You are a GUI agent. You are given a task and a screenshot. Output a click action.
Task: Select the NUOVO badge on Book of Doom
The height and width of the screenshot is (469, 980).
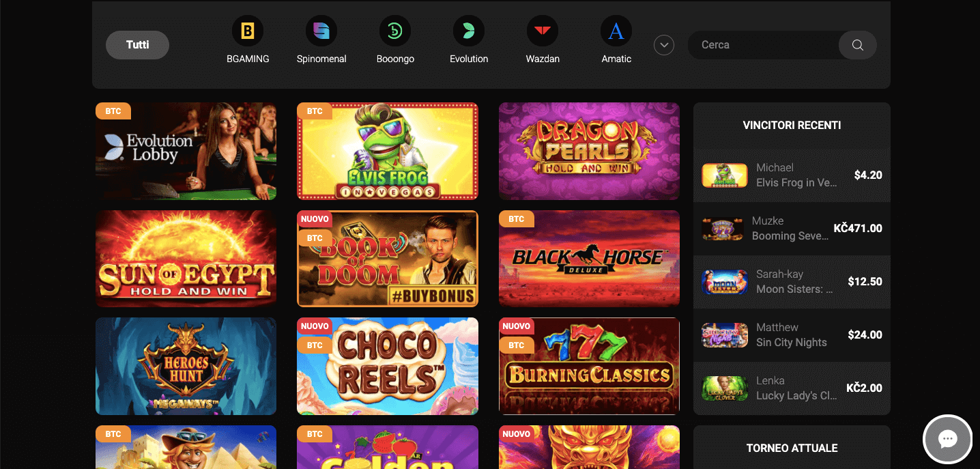click(314, 218)
